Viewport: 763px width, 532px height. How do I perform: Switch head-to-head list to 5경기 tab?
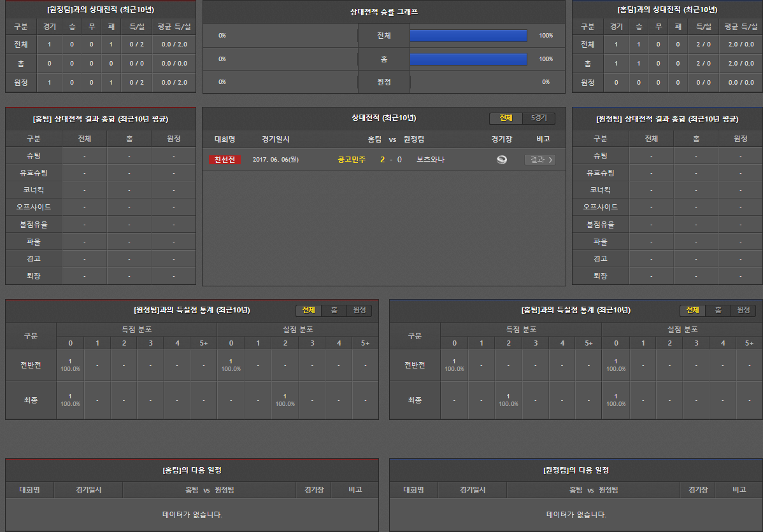click(539, 118)
